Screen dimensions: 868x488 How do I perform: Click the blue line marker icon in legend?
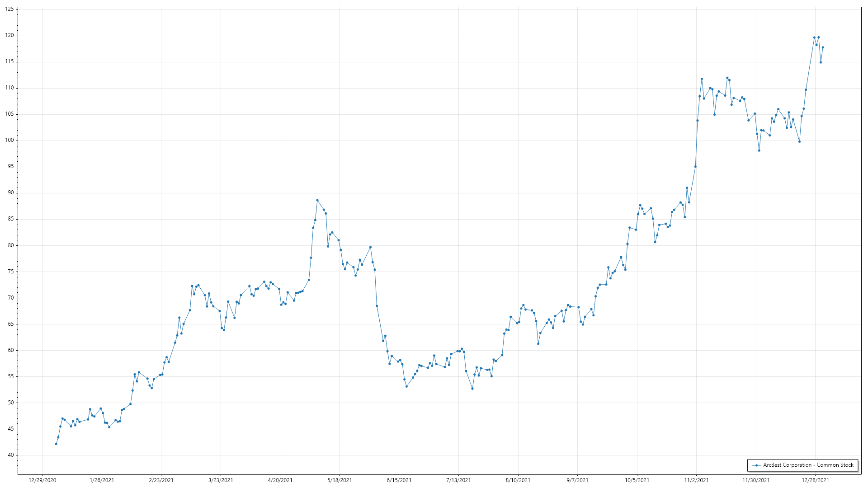click(756, 465)
